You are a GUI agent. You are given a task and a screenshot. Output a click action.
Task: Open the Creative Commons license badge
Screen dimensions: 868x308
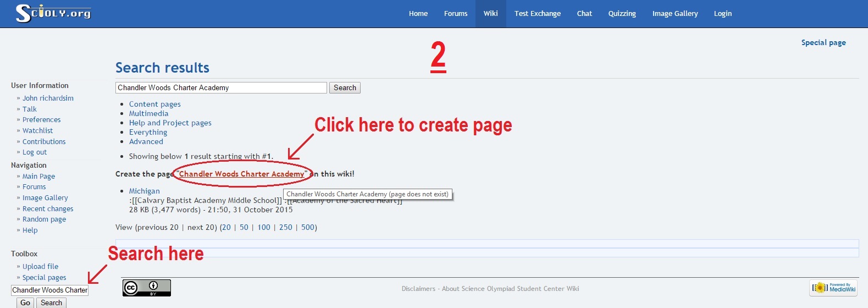(146, 288)
